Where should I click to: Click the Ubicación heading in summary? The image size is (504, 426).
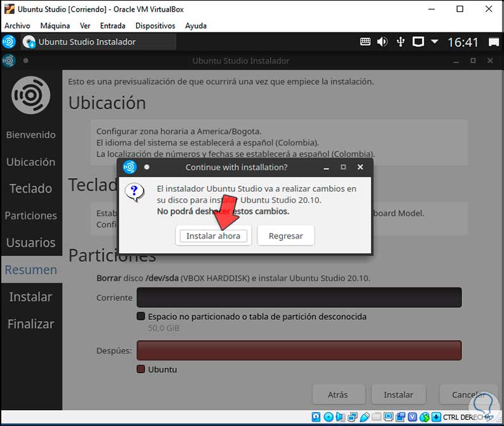pyautogui.click(x=107, y=103)
